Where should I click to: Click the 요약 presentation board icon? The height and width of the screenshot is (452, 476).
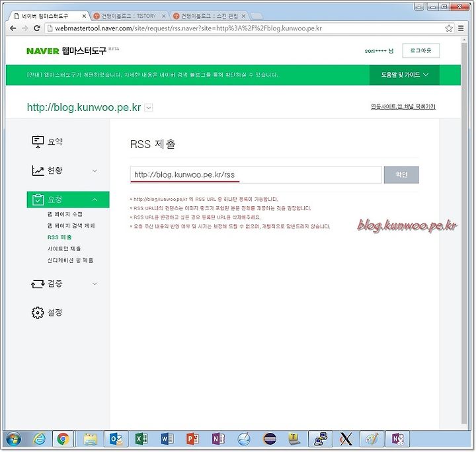click(38, 141)
